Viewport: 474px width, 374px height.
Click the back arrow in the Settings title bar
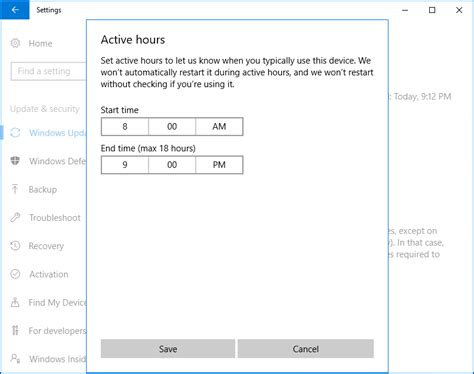[15, 10]
